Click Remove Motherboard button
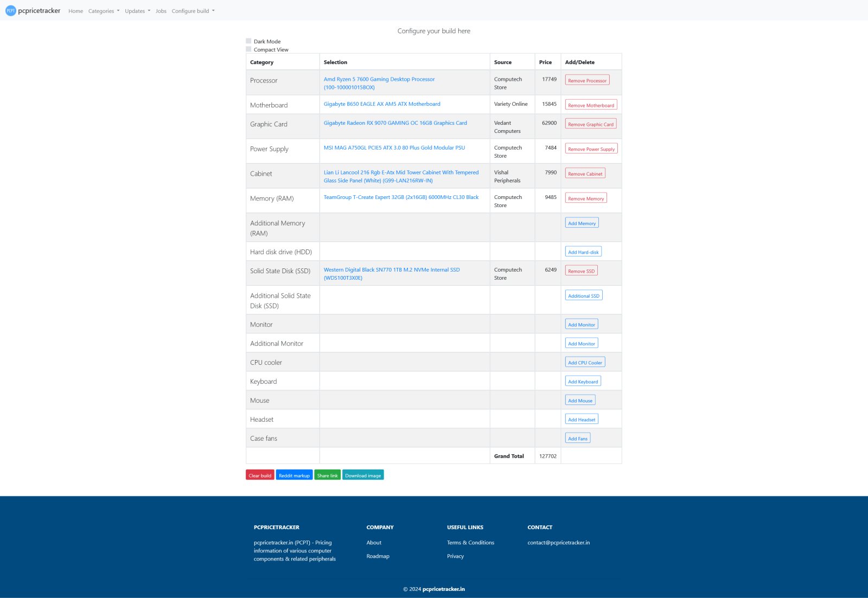Image resolution: width=868 pixels, height=598 pixels. 591,105
